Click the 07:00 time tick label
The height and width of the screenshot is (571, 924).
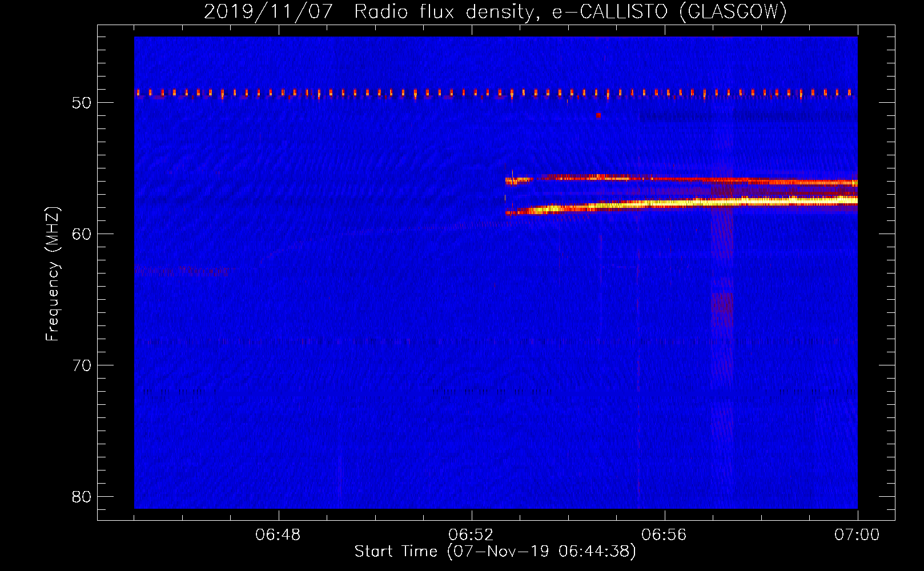(857, 535)
